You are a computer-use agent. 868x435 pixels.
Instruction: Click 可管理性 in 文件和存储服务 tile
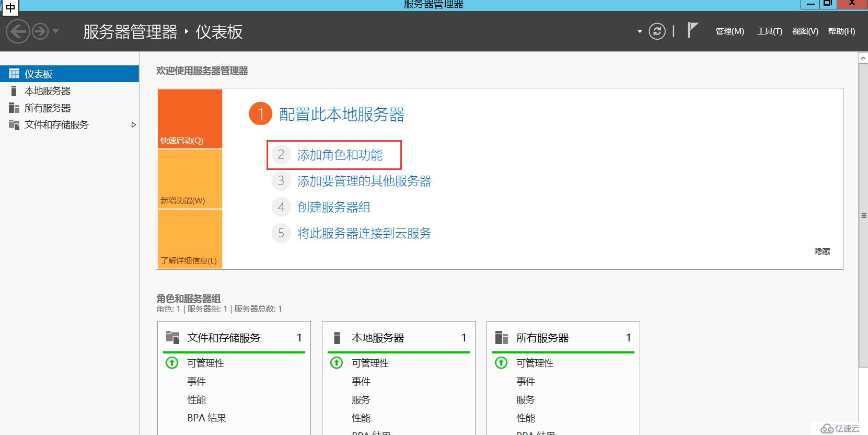[206, 363]
